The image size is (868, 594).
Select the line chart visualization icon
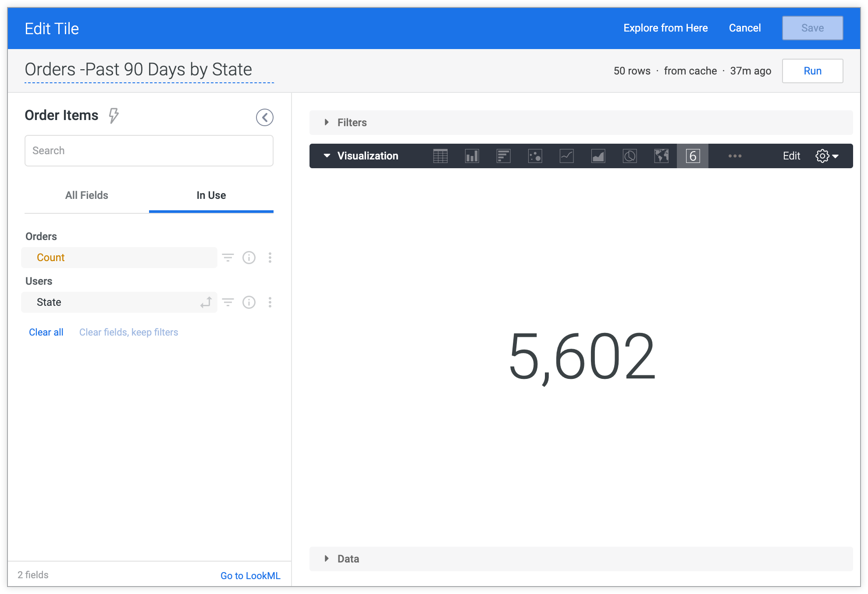pos(566,156)
